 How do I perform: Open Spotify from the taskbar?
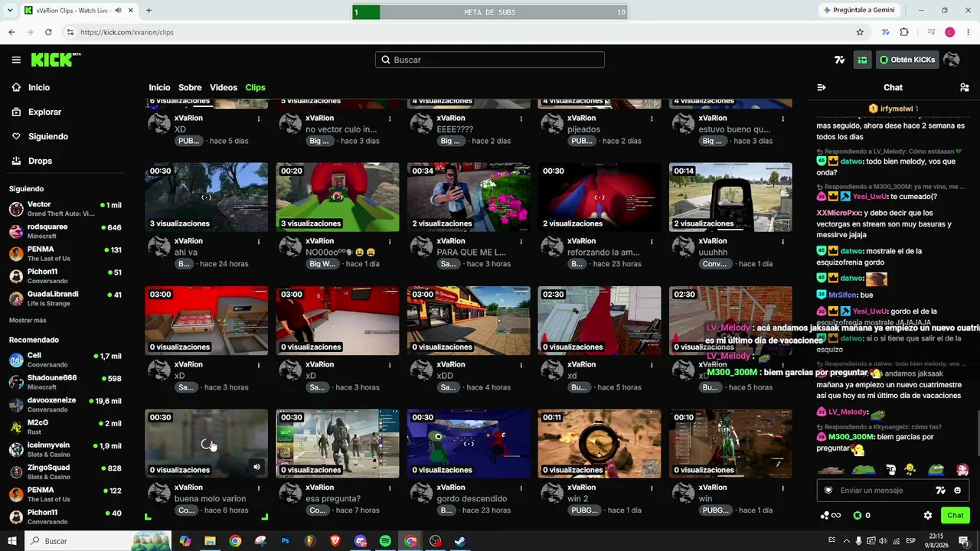pyautogui.click(x=385, y=541)
